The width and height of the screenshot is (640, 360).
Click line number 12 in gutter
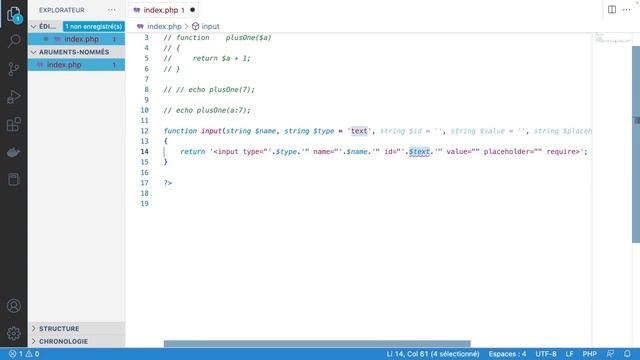pyautogui.click(x=144, y=131)
